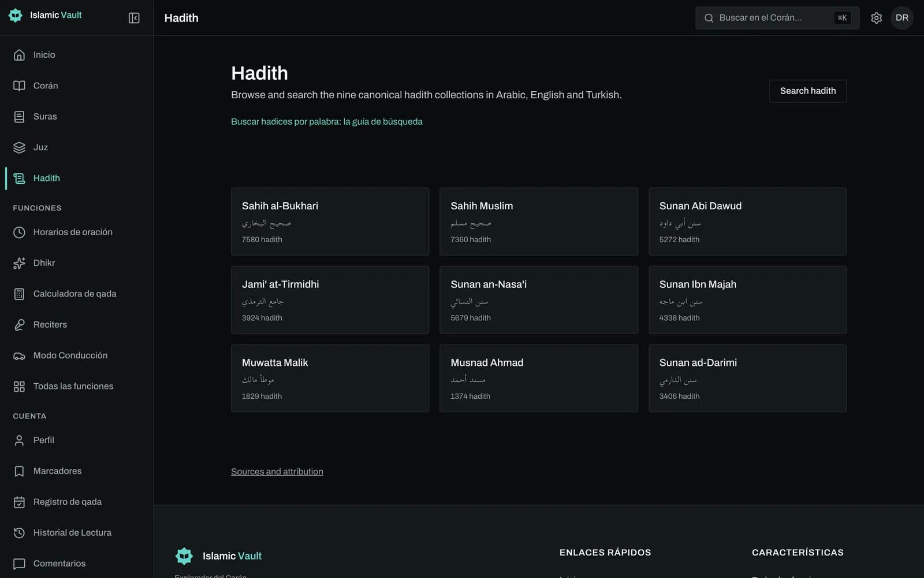The image size is (924, 578).
Task: Click the Islamic Vault footer logo
Action: click(218, 556)
